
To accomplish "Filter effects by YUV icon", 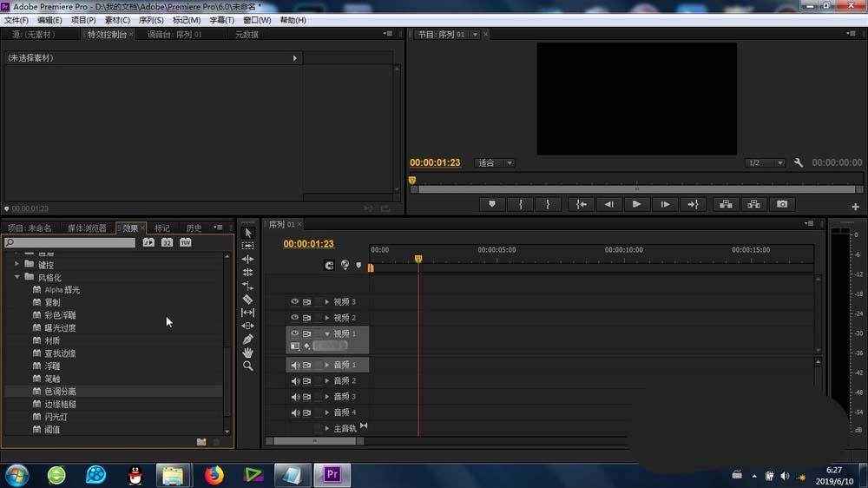I will click(186, 242).
